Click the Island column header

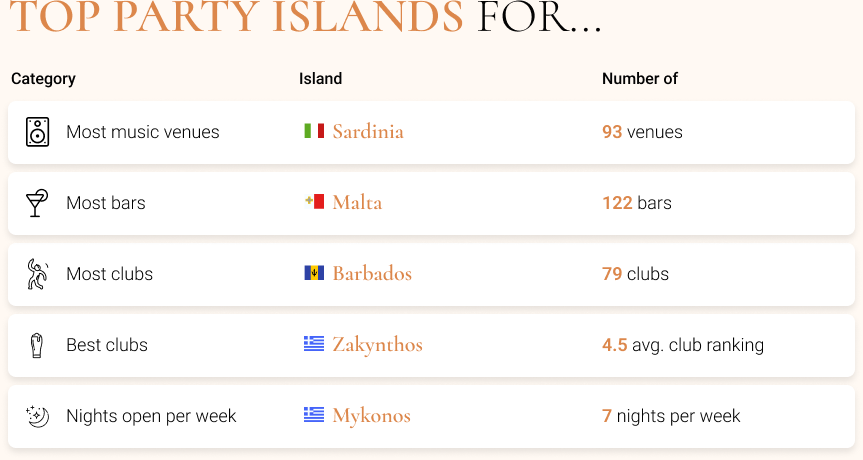320,79
